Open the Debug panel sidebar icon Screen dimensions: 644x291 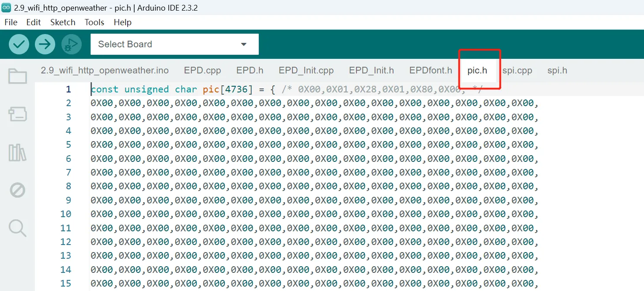18,191
